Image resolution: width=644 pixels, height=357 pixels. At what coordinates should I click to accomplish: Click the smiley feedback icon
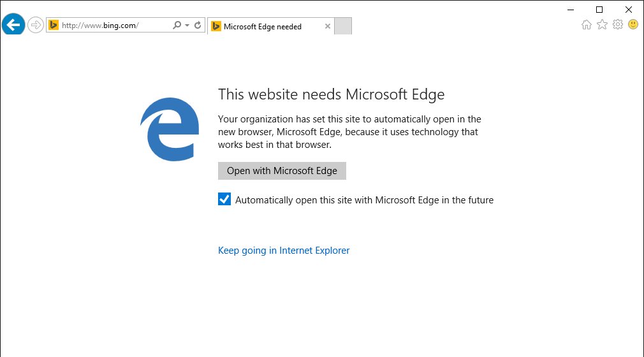(x=633, y=25)
